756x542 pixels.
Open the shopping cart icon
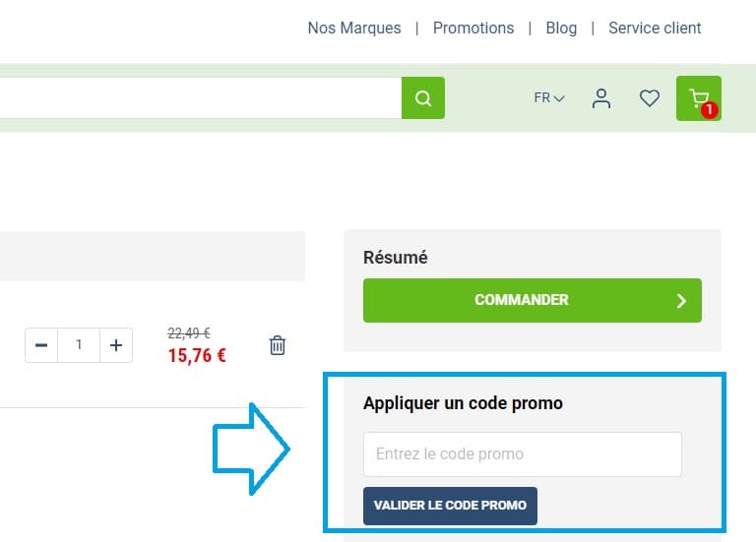point(699,98)
